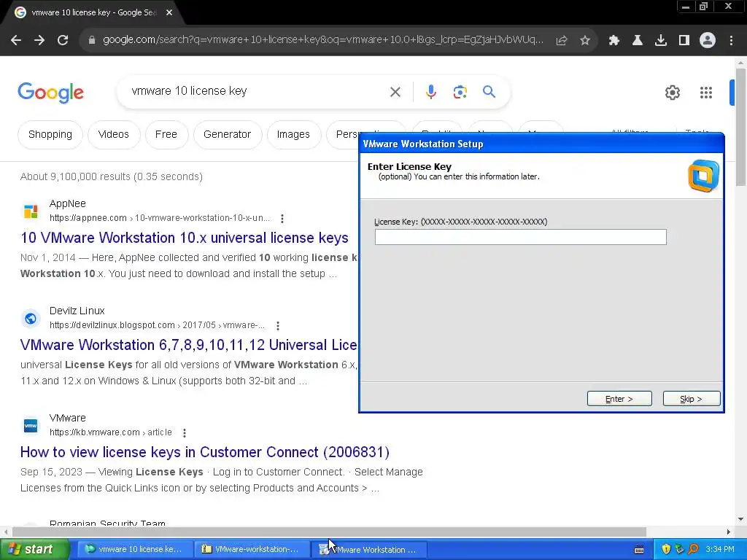747x560 pixels.
Task: Switch to VMware-workstation folder taskbar button
Action: [x=251, y=550]
